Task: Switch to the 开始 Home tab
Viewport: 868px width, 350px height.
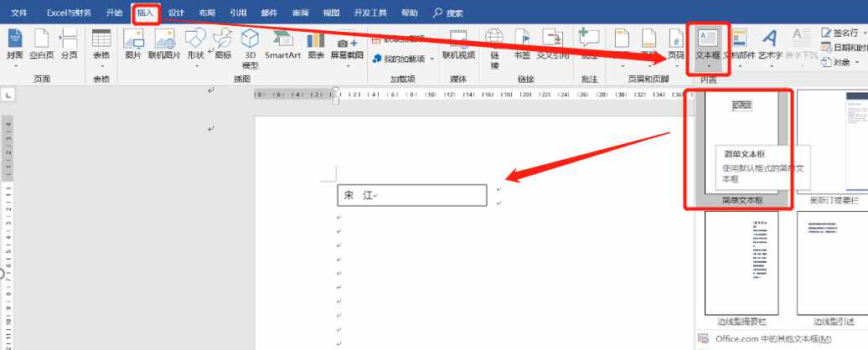Action: 115,13
